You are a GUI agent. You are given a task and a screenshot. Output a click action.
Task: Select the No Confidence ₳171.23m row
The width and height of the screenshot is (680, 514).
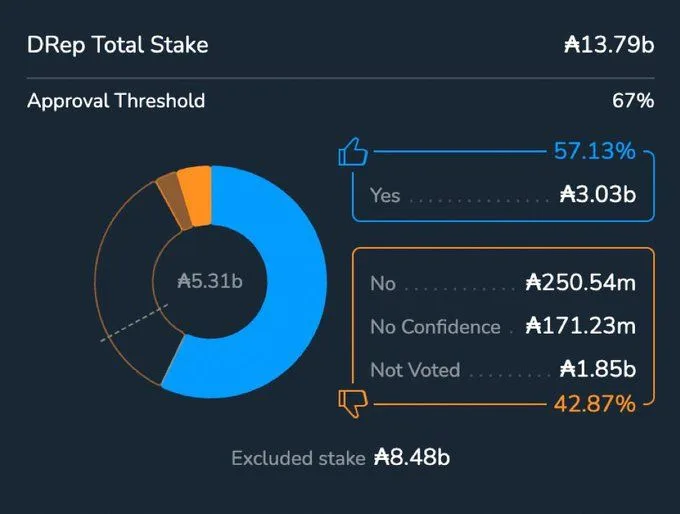502,326
